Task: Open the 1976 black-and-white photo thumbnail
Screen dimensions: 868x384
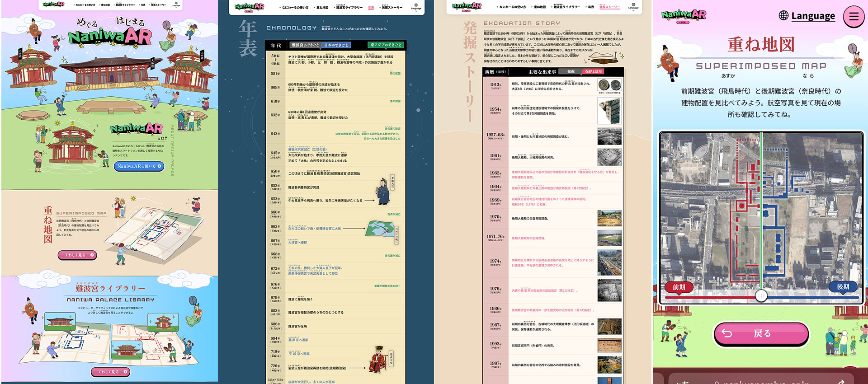Action: click(x=609, y=290)
